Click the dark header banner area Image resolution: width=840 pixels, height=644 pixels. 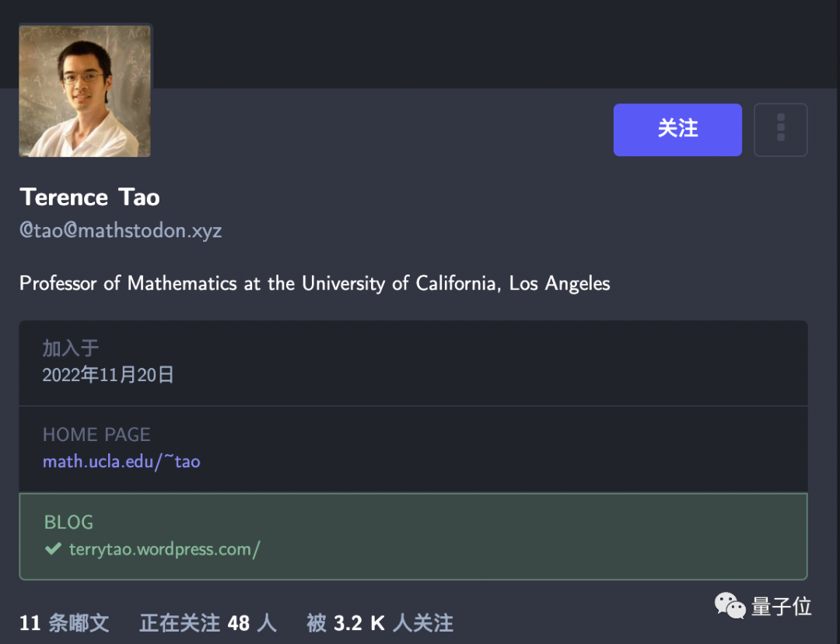pyautogui.click(x=467, y=43)
